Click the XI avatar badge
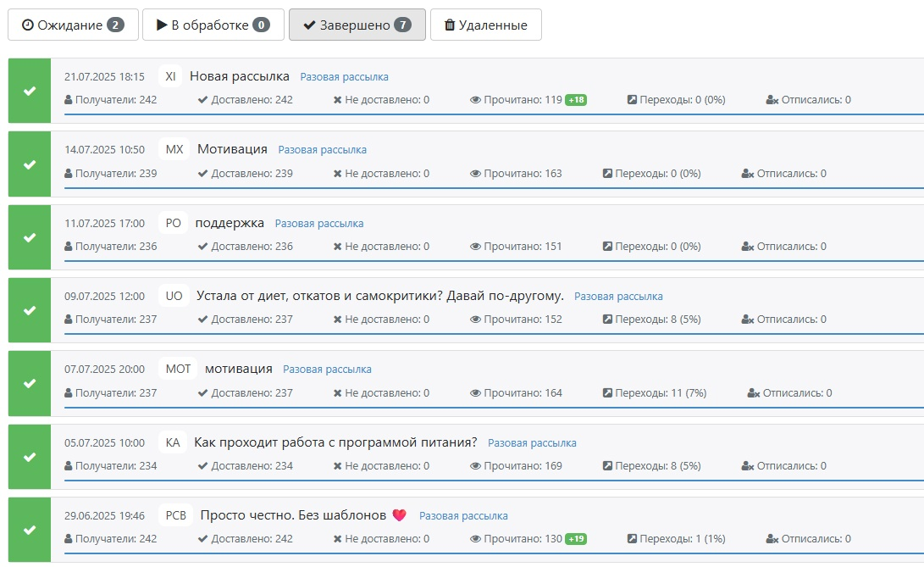The height and width of the screenshot is (567, 924). pyautogui.click(x=170, y=76)
